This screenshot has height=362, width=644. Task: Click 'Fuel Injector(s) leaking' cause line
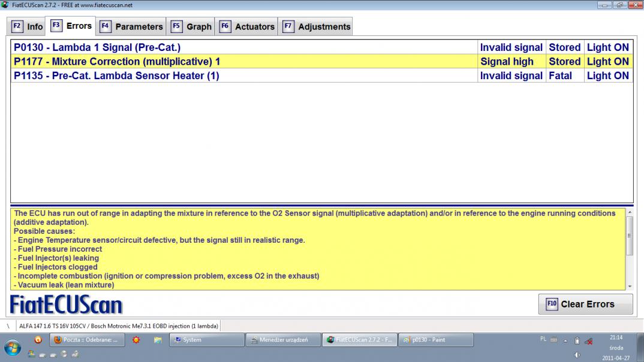56,258
